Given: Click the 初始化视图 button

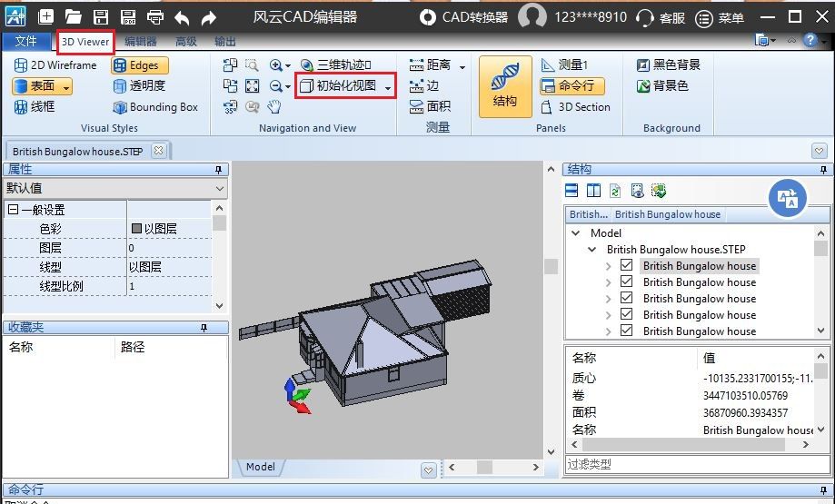Looking at the screenshot, I should pos(339,85).
